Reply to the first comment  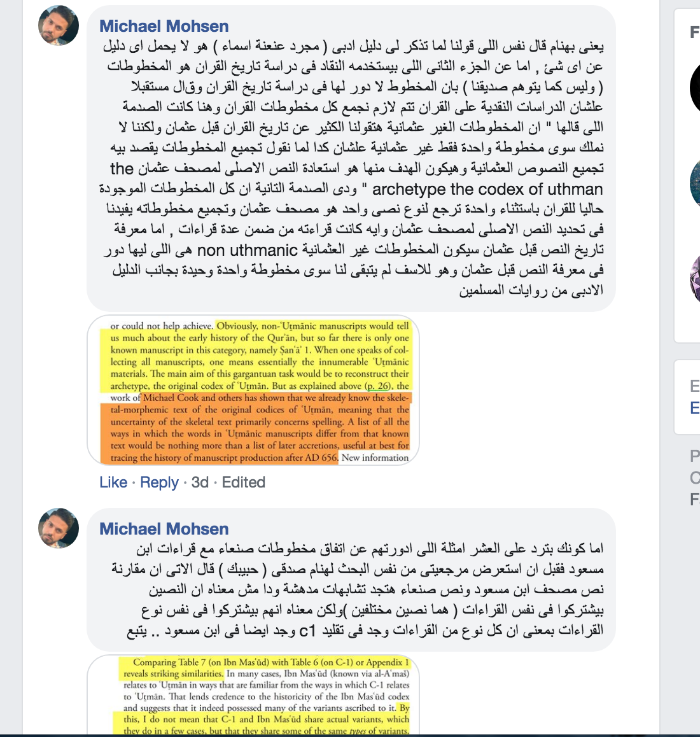coord(159,482)
